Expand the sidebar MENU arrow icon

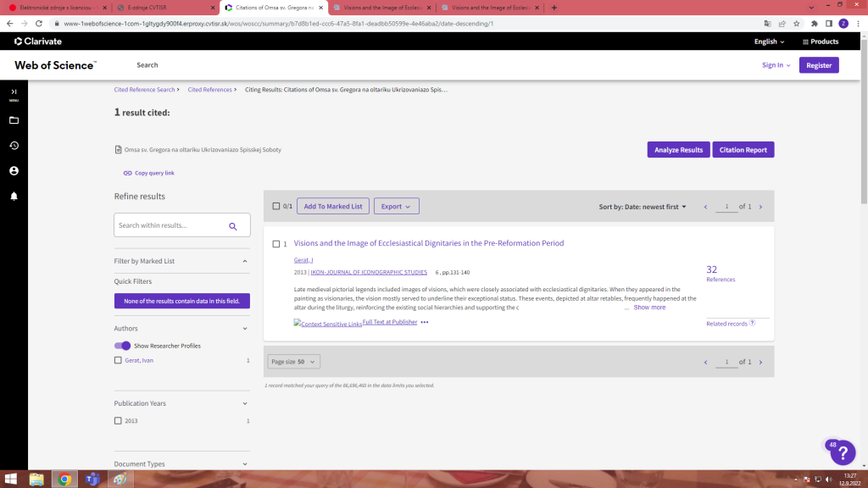point(14,94)
